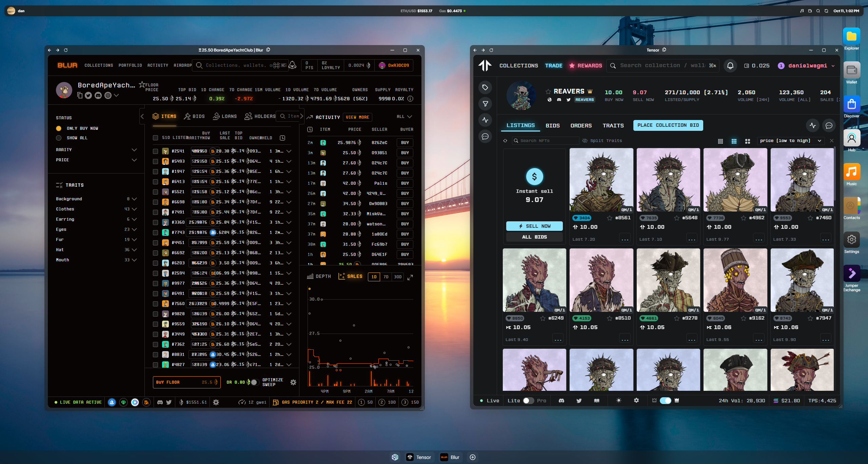Click View More next to Activity
The image size is (868, 464).
coord(357,117)
